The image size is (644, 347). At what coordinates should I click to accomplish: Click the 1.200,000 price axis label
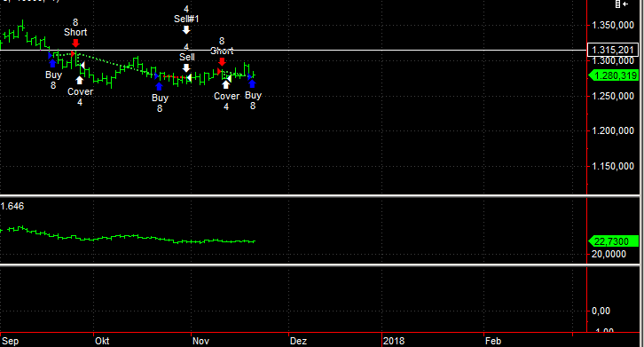pyautogui.click(x=613, y=131)
